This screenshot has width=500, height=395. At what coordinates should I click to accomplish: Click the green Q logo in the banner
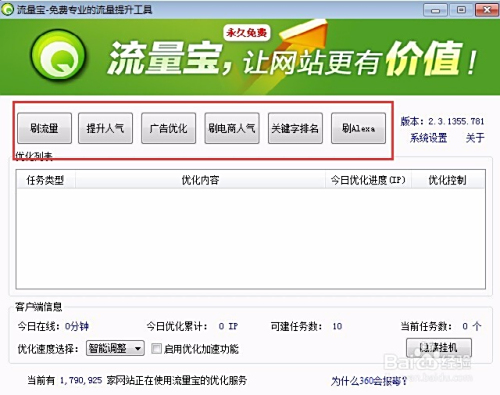59,55
